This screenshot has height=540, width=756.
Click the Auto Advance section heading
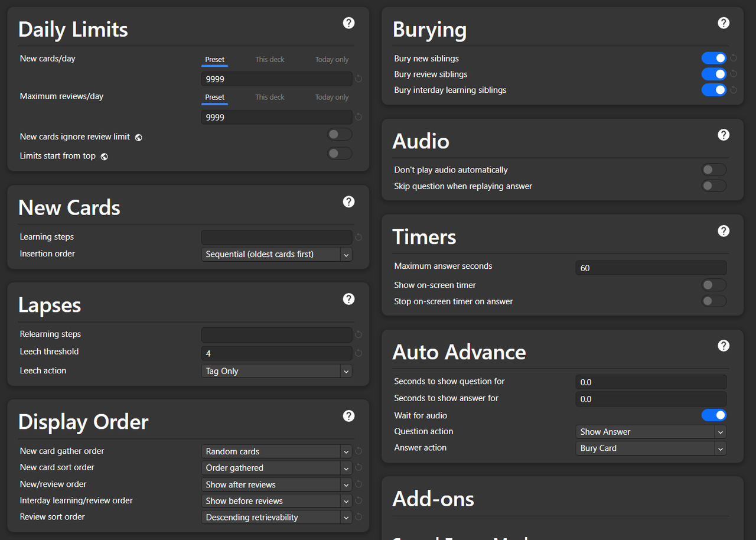point(460,352)
